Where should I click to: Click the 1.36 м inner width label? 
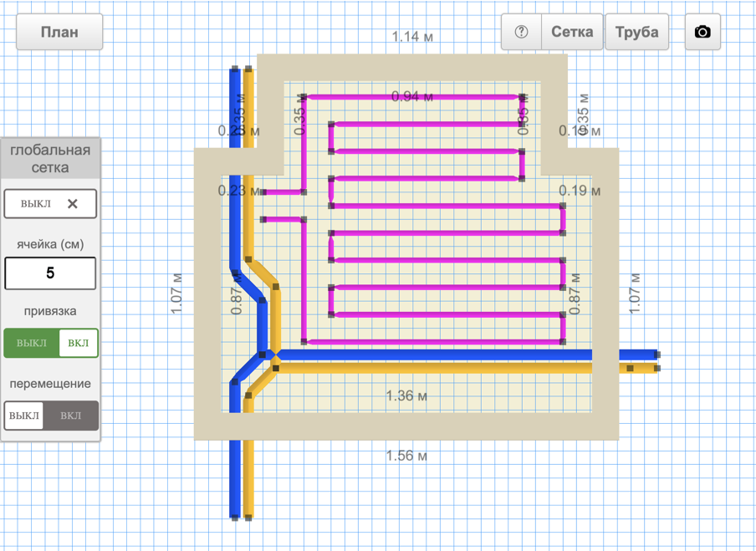[x=406, y=395]
